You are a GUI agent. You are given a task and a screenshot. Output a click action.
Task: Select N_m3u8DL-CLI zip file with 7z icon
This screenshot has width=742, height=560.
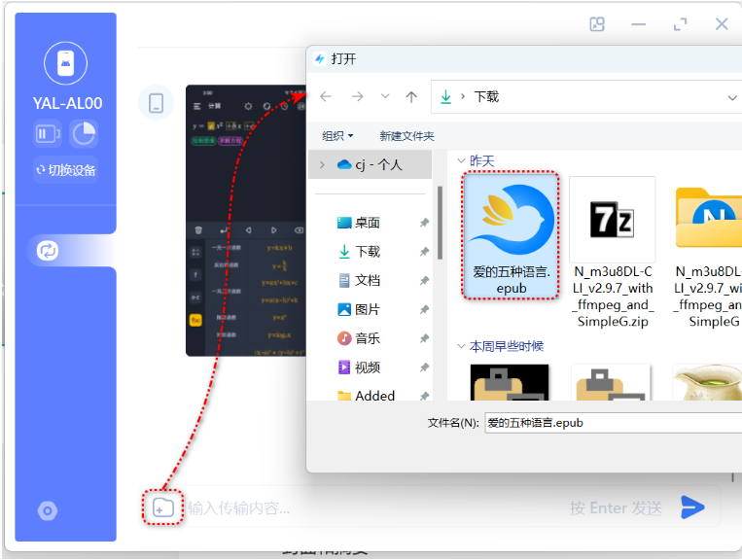pyautogui.click(x=613, y=253)
